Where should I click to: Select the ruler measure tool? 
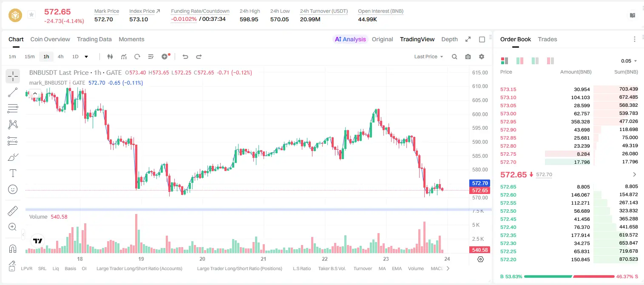[13, 211]
